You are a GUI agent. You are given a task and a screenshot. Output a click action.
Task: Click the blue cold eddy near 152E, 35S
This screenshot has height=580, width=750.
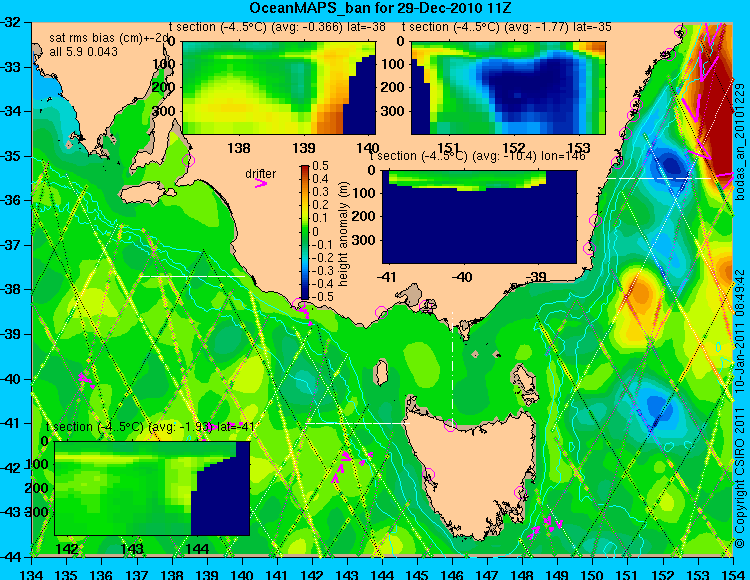click(x=672, y=165)
